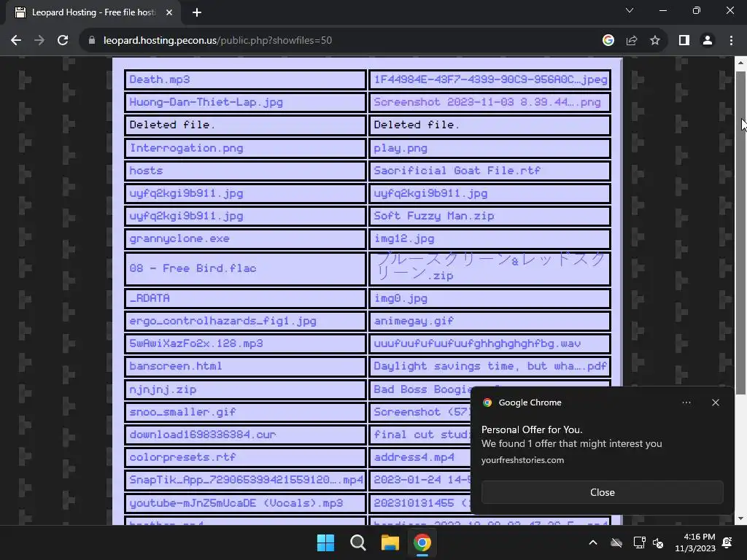Open the grannyclone.exe link
This screenshot has height=560, width=747.
pyautogui.click(x=179, y=238)
